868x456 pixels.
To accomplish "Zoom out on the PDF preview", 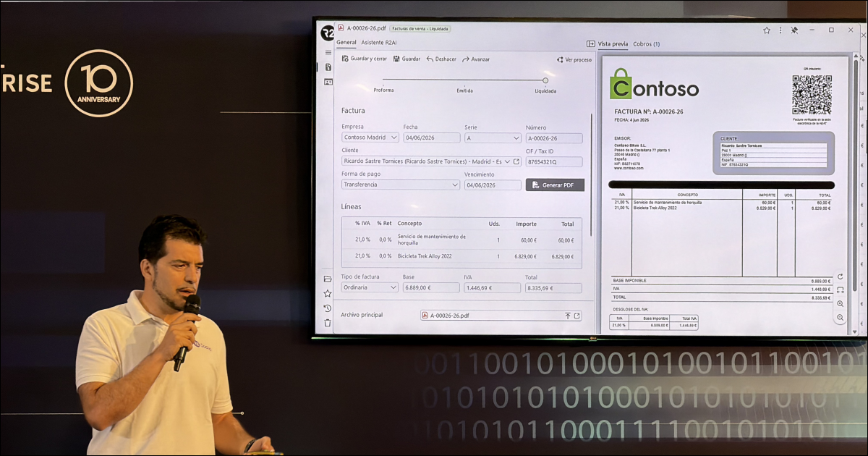I will (x=840, y=318).
